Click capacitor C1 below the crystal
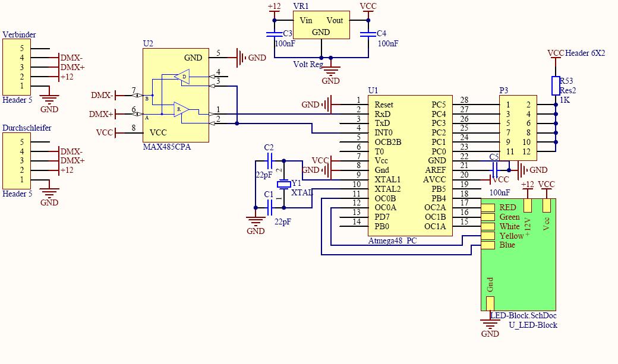The height and width of the screenshot is (364, 618). 269,207
